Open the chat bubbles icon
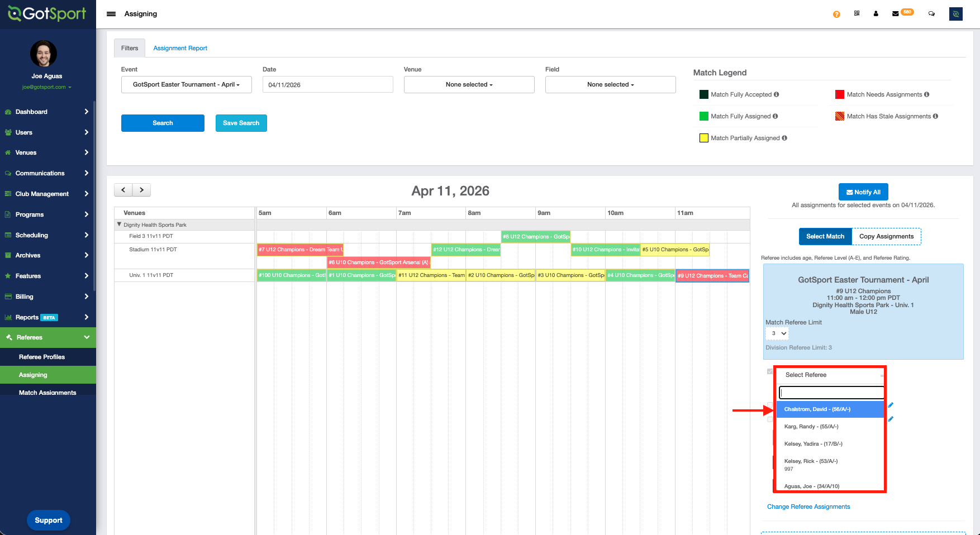Screen dimensions: 980x535 click(x=931, y=14)
